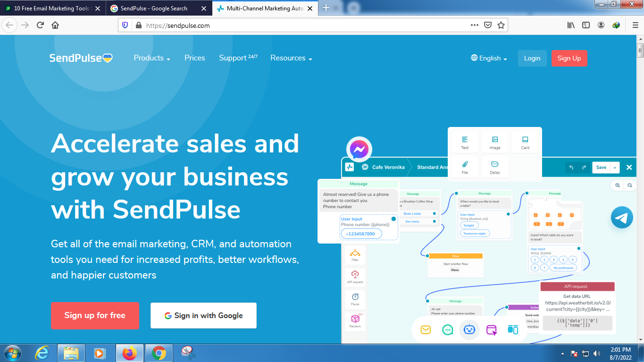Expand the Products navigation dropdown
This screenshot has height=362, width=644.
[152, 58]
